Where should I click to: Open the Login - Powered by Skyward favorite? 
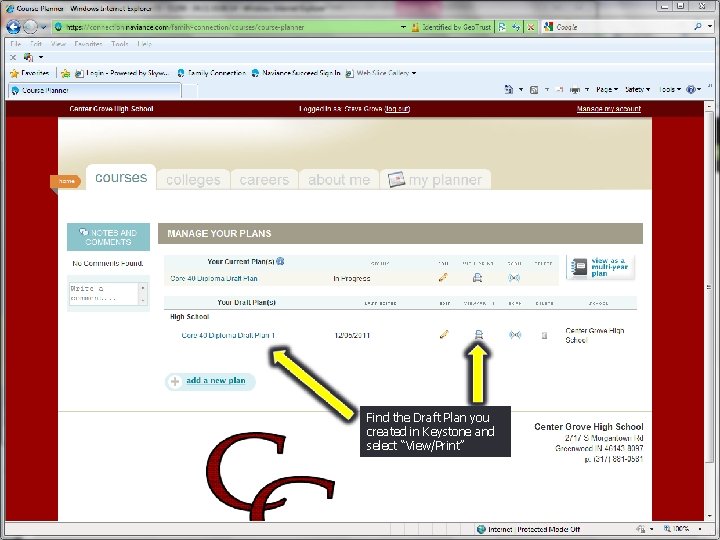(x=122, y=73)
